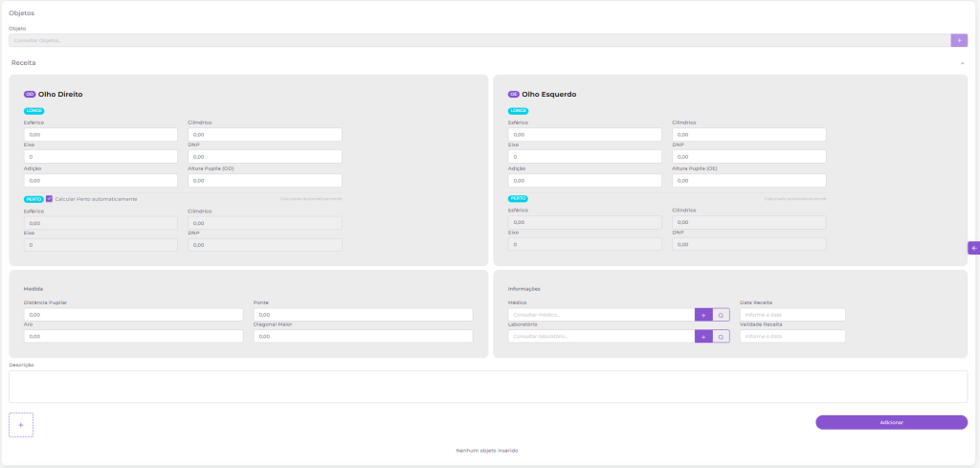This screenshot has height=468, width=980.
Task: Add a new Médico with plus icon
Action: 702,314
